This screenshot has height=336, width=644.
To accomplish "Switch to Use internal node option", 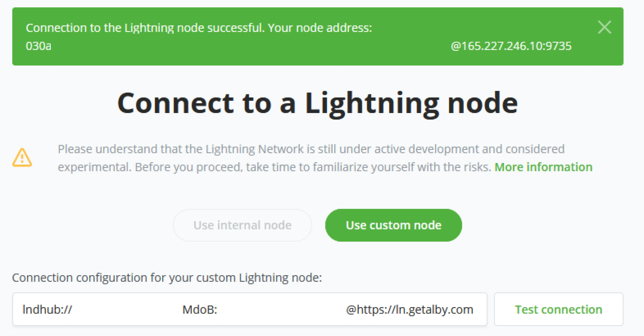I will pyautogui.click(x=242, y=225).
